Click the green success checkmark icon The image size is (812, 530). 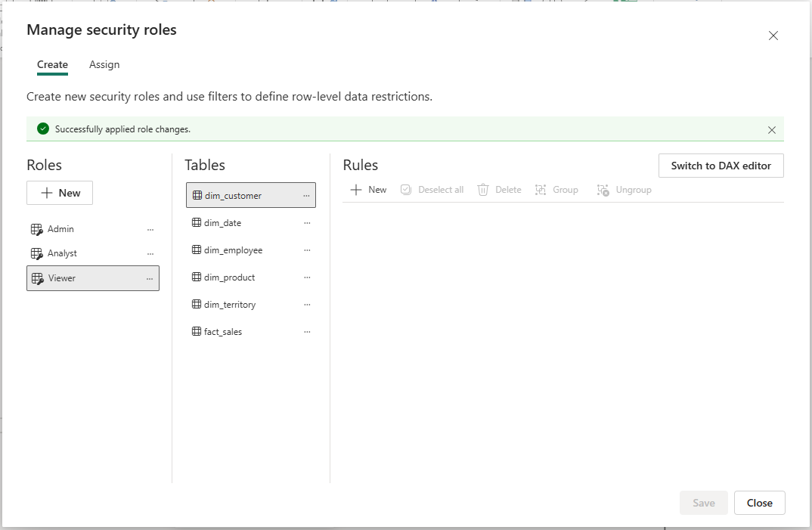[43, 129]
